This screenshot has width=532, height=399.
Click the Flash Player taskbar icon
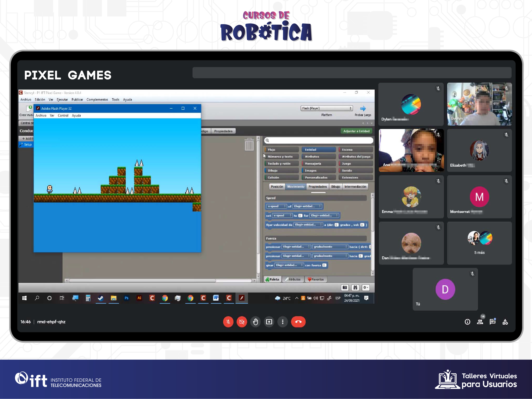click(242, 298)
